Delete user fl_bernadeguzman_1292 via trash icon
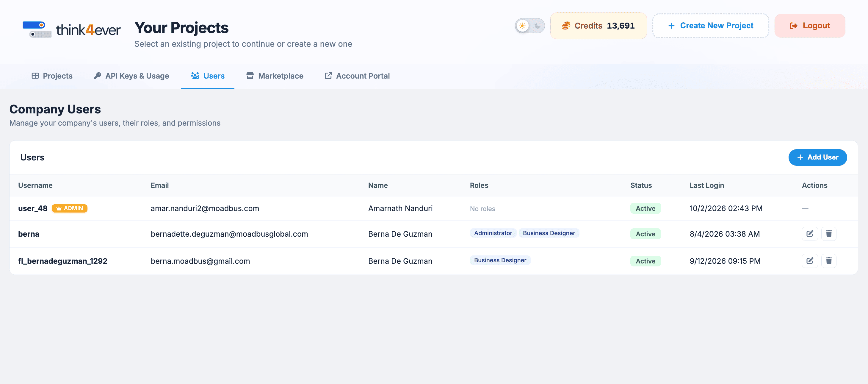 point(829,260)
